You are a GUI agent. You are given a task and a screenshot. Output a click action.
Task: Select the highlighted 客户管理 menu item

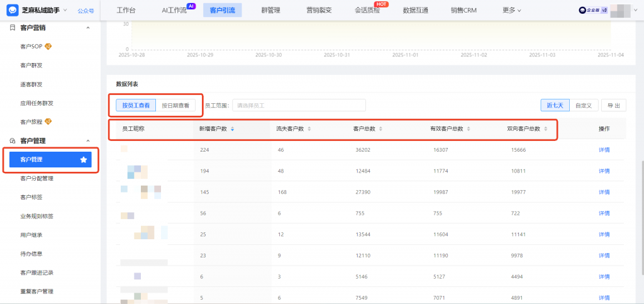(50, 159)
